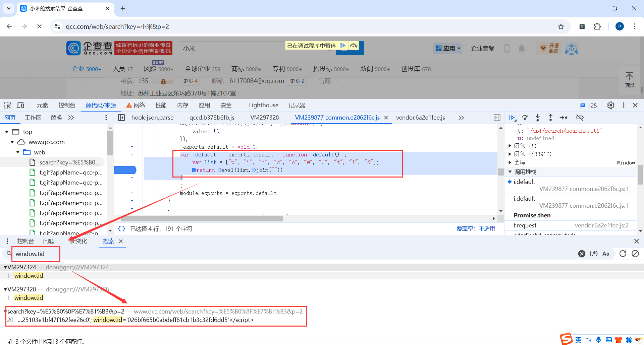Open the Sogou input method logo
644x345 pixels.
[x=566, y=339]
